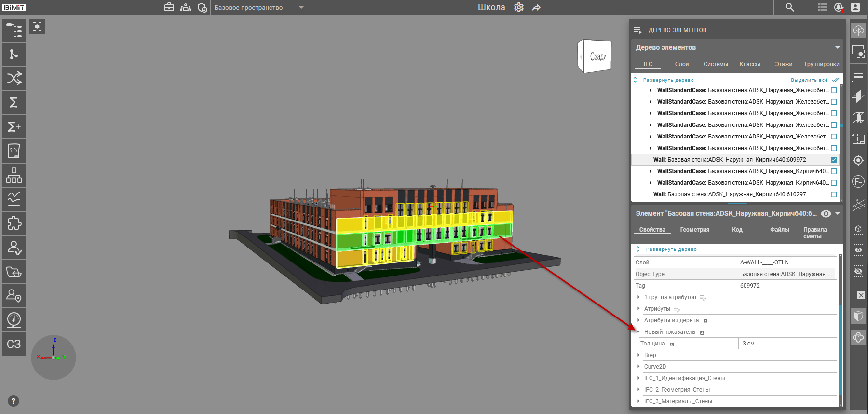This screenshot has height=414, width=868.
Task: Switch to the Этажи tab
Action: (784, 64)
